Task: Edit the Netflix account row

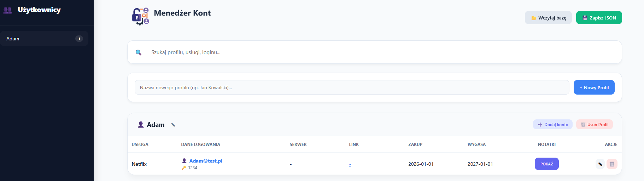Action: click(600, 164)
